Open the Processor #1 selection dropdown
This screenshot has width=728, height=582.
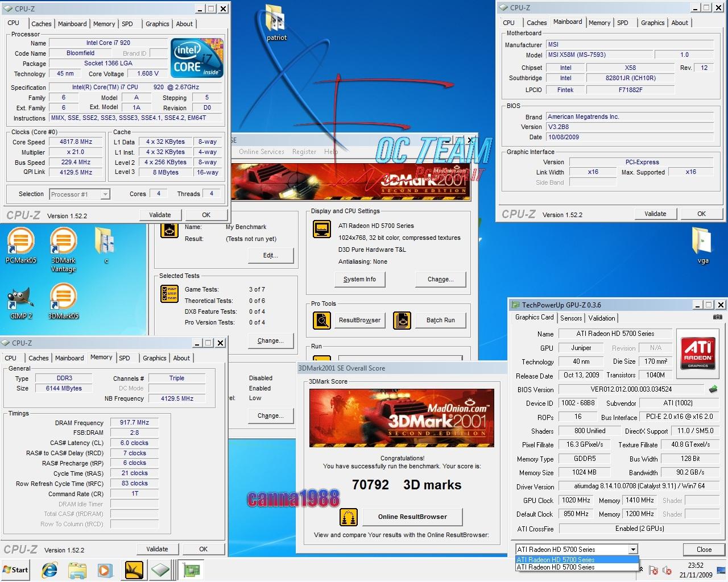[x=105, y=194]
